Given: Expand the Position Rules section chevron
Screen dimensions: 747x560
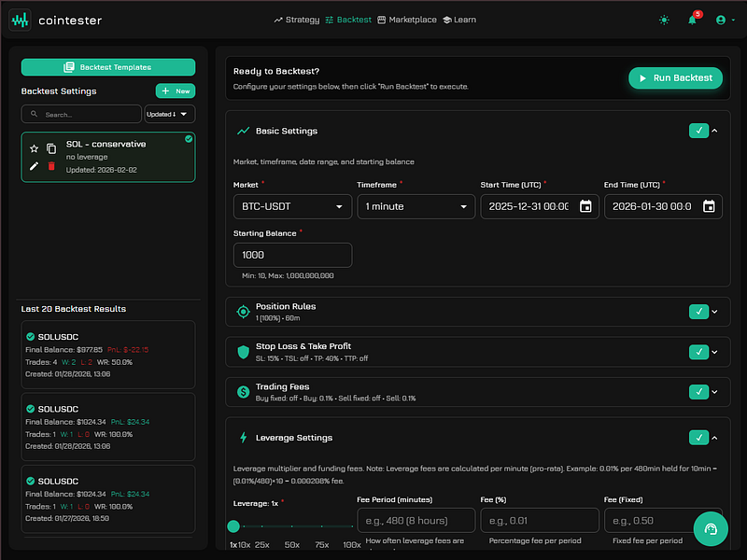Looking at the screenshot, I should pyautogui.click(x=714, y=312).
